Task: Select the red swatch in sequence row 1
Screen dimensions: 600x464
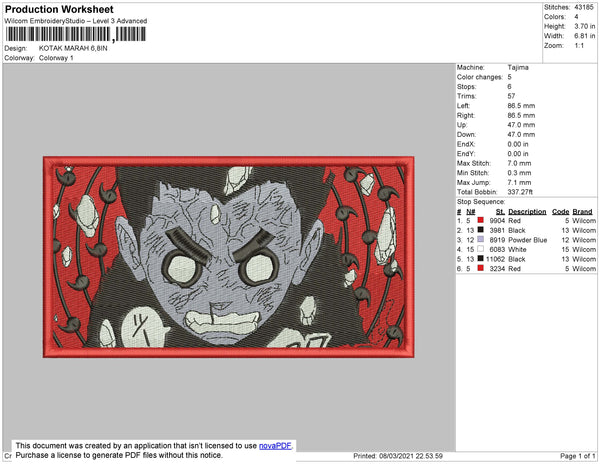Action: pyautogui.click(x=481, y=220)
